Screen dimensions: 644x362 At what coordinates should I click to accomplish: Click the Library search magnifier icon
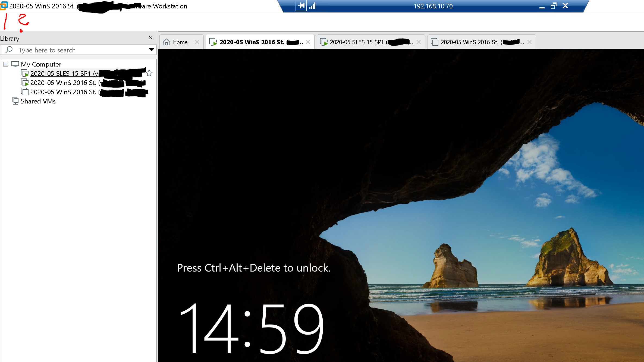9,50
